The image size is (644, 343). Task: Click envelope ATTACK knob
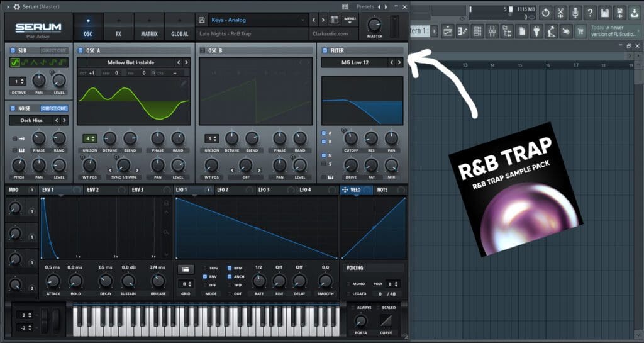tap(53, 281)
